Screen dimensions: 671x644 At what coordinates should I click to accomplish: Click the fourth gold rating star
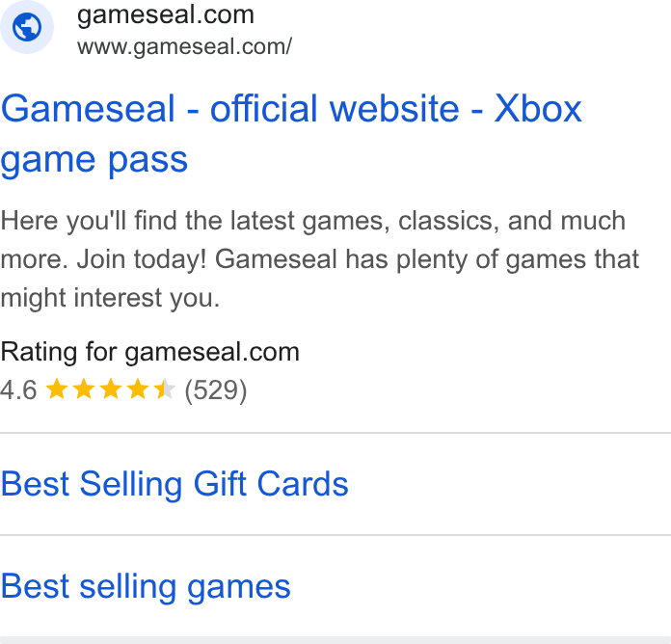click(138, 389)
